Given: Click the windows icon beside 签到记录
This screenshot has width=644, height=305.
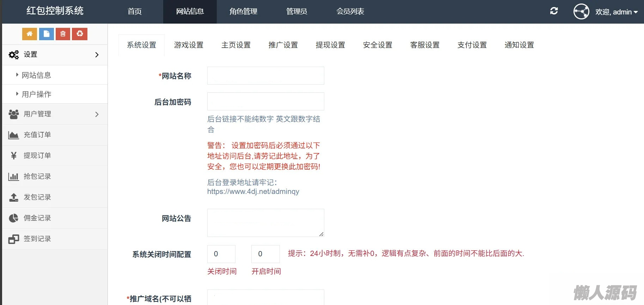Looking at the screenshot, I should point(13,239).
